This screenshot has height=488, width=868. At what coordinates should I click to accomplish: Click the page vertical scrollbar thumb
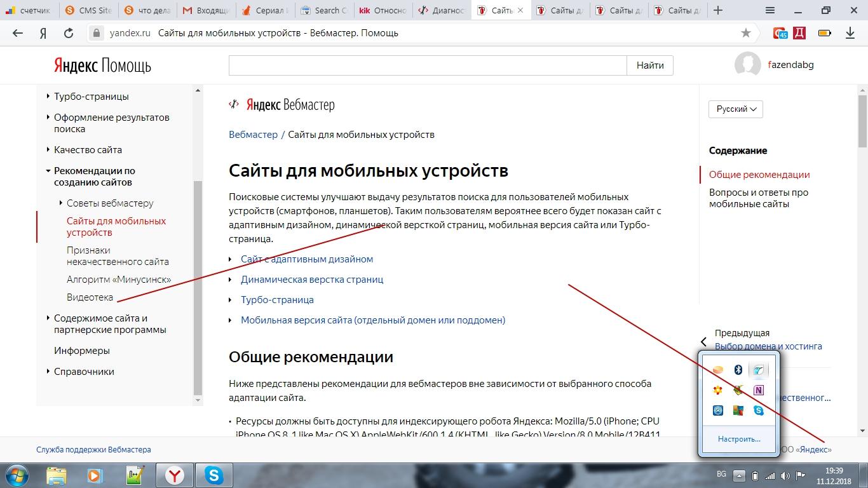(862, 121)
